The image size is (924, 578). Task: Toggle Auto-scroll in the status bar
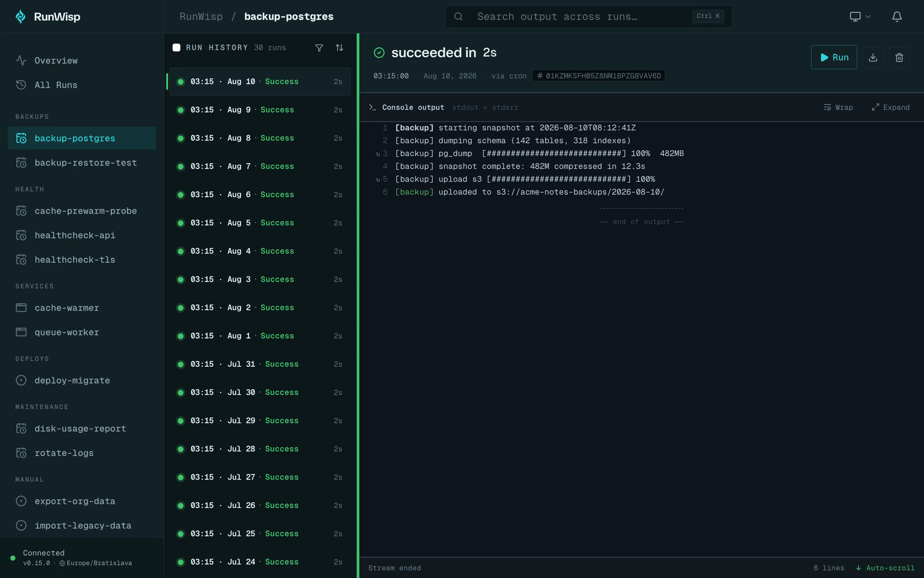(x=885, y=568)
